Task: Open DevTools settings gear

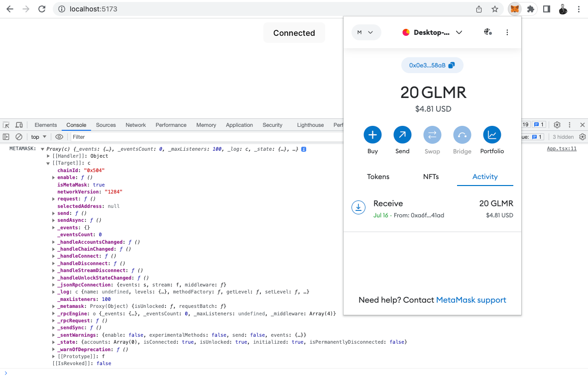Action: click(557, 125)
